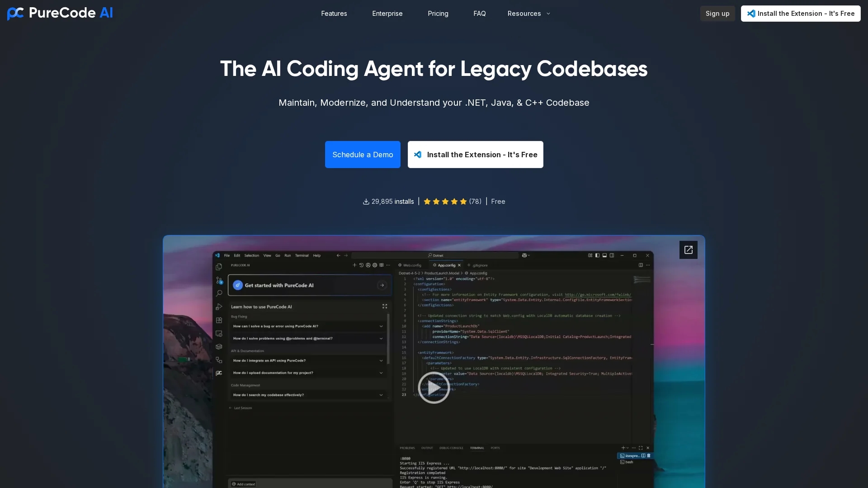Open the Pricing nav link
The width and height of the screenshot is (868, 488).
(438, 14)
